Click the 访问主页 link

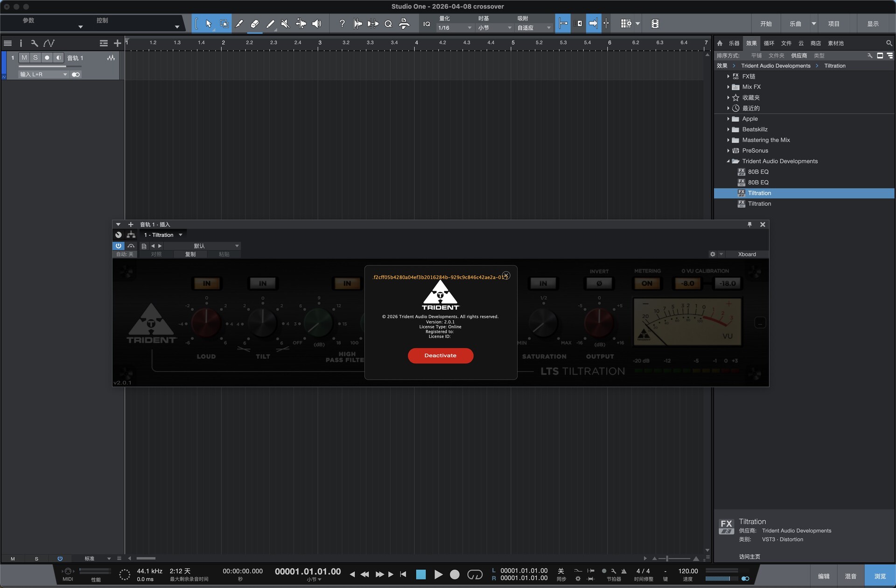[x=749, y=557]
